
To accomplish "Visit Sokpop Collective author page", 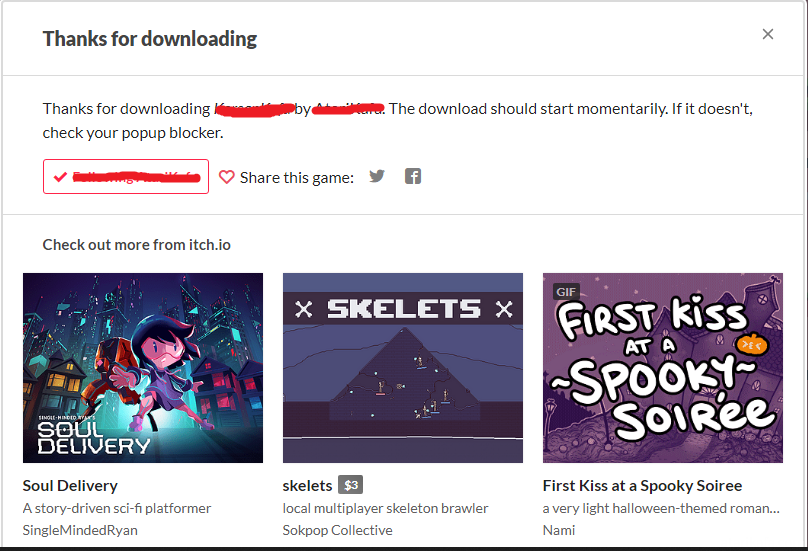I will 338,530.
